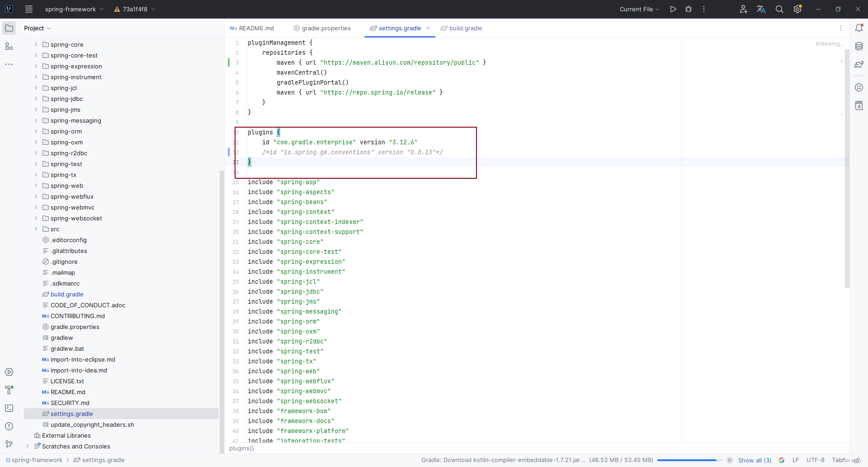Expand the spring-webflux folder

[36, 196]
